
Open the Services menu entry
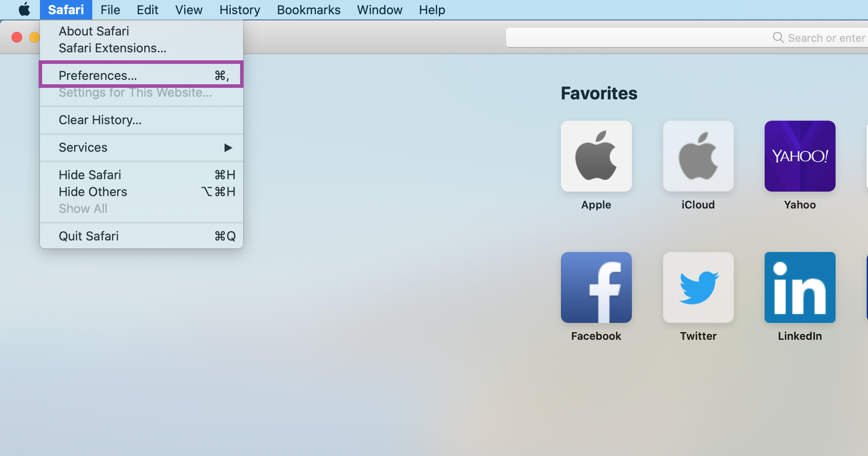141,147
